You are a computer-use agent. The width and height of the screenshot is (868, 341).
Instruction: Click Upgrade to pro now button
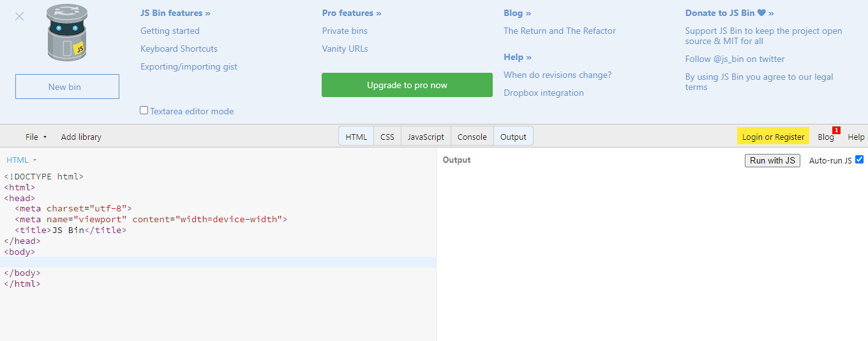(x=407, y=85)
